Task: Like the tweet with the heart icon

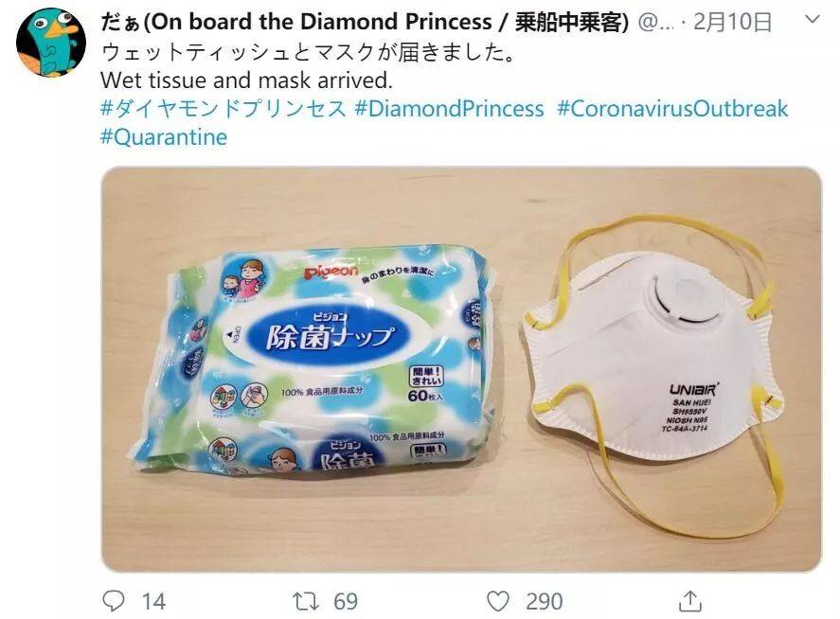Action: [x=498, y=601]
